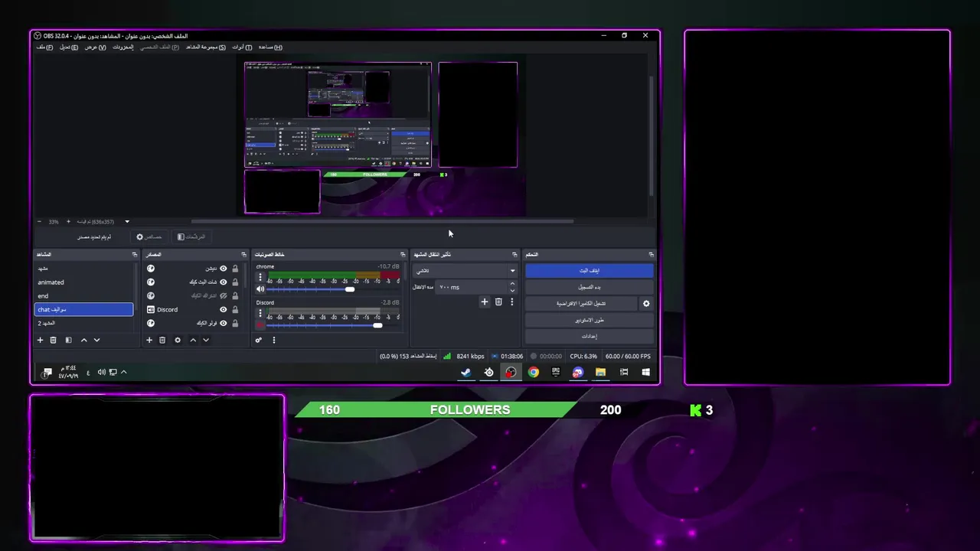Pop out the Scenes dock with its float icon
The height and width of the screenshot is (551, 980).
(135, 254)
